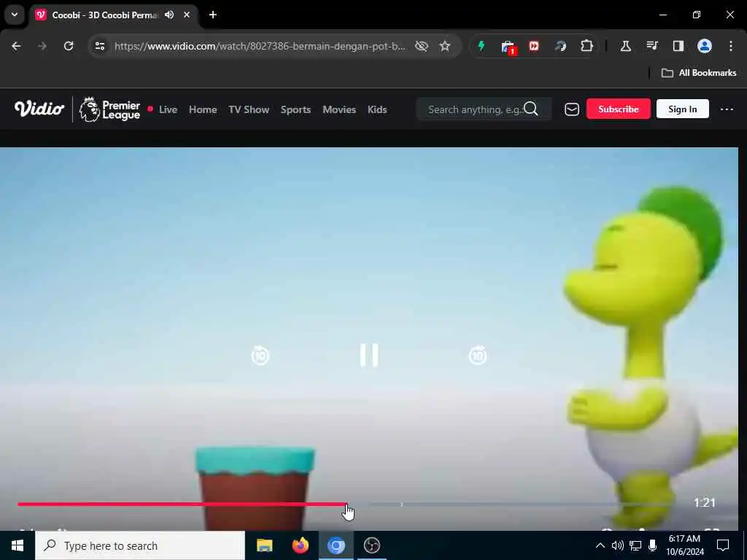747x560 pixels.
Task: Click the red Subscribe button
Action: (x=619, y=109)
